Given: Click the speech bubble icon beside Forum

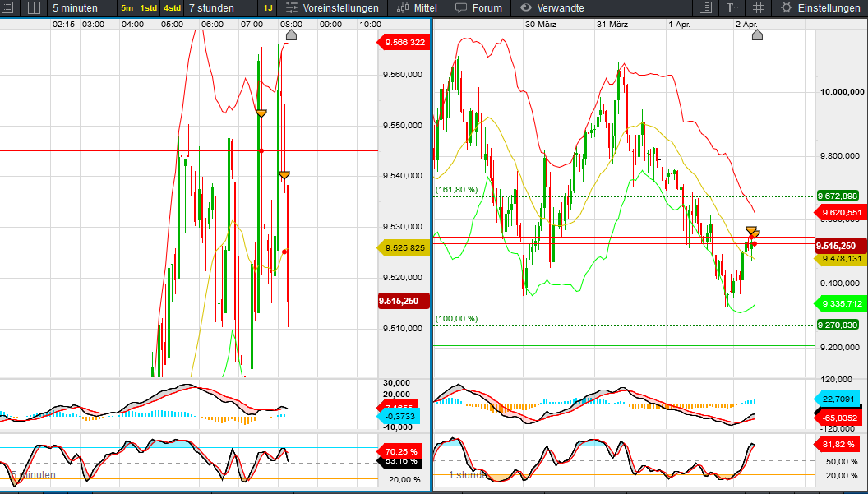Looking at the screenshot, I should coord(460,7).
